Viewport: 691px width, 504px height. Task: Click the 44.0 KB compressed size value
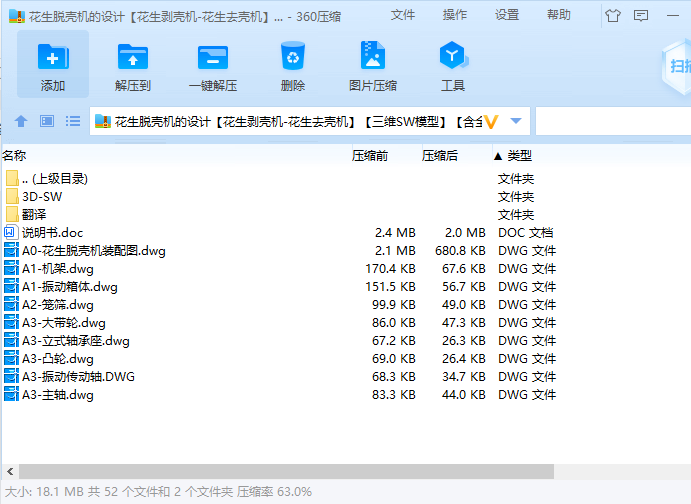click(x=464, y=395)
